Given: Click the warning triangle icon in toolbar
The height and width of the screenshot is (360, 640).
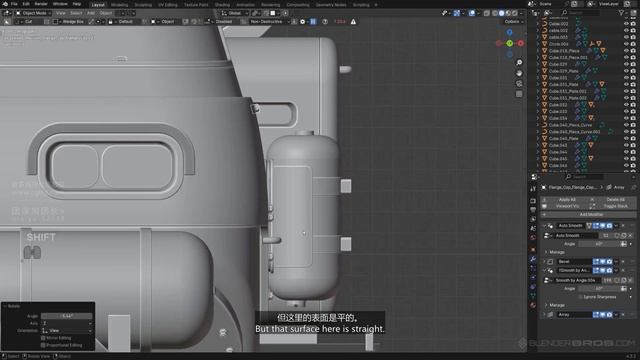Looking at the screenshot, I should click(353, 22).
